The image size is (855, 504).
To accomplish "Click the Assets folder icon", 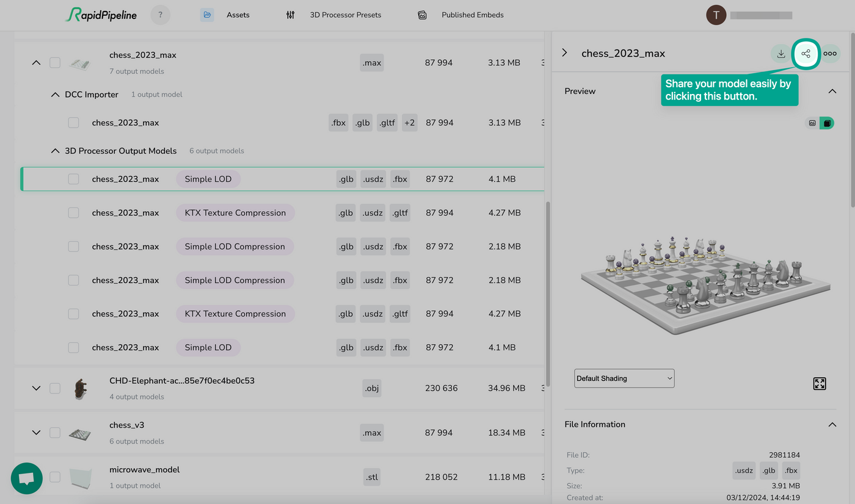I will tap(208, 15).
